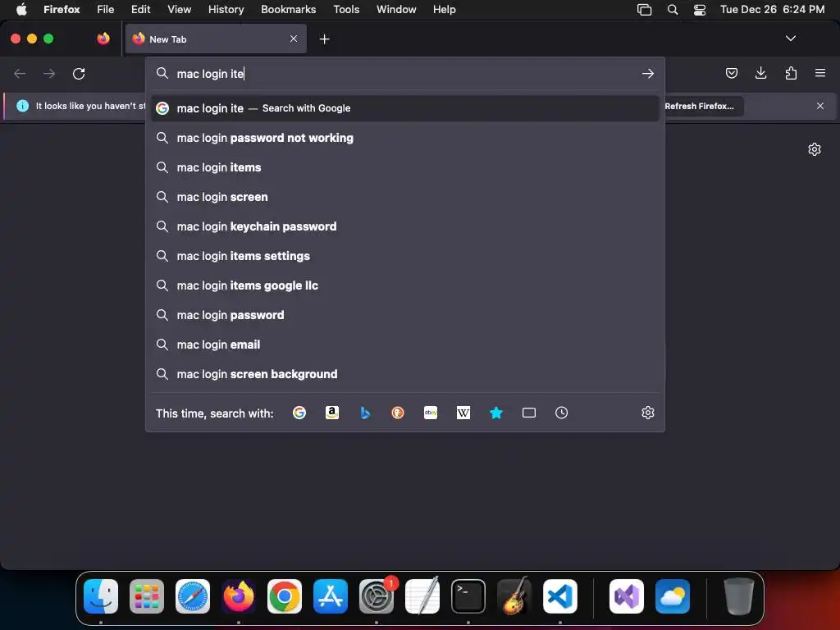This screenshot has width=840, height=630.
Task: Pick suggestion 'mac login keychain password'
Action: pos(404,226)
